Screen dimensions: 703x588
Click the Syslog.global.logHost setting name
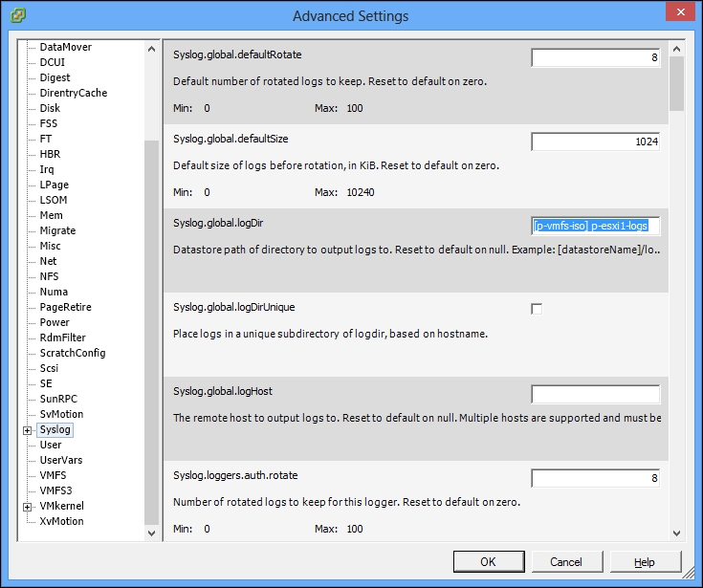tap(223, 391)
